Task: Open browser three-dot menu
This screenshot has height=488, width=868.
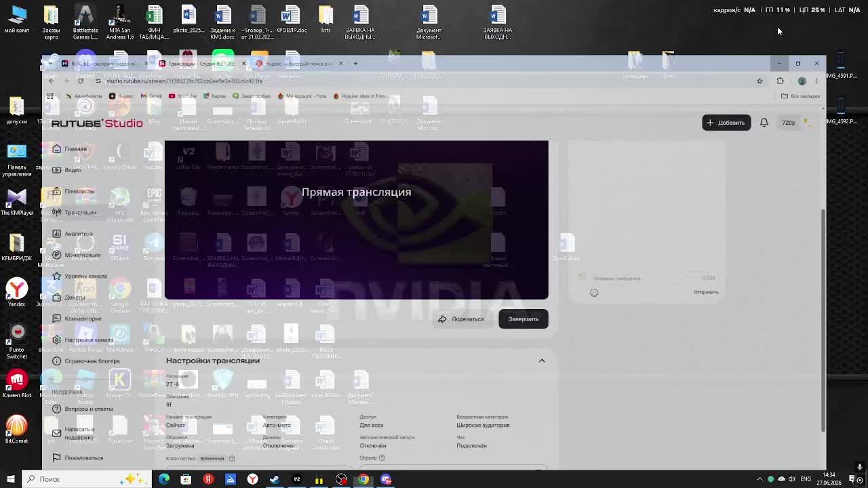Action: 816,81
